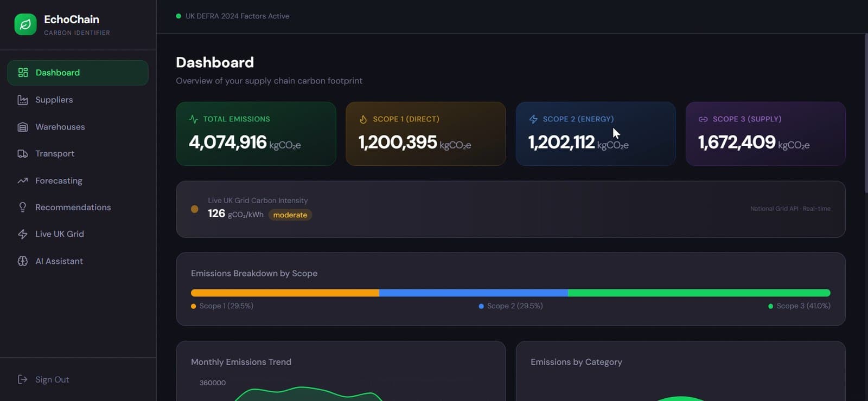868x401 pixels.
Task: Click the EchoChain leaf logo icon
Action: pyautogui.click(x=25, y=24)
